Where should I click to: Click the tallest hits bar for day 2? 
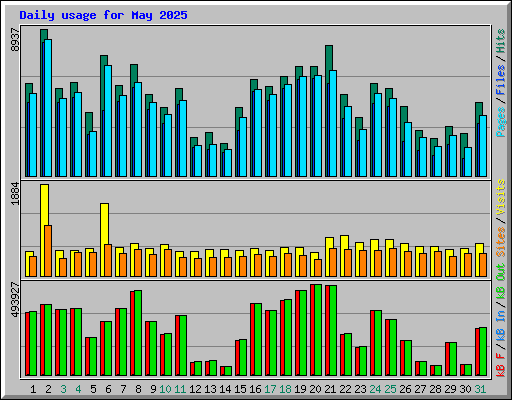click(44, 34)
